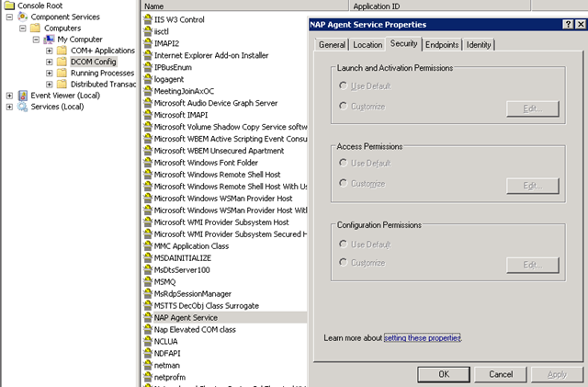588x387 pixels.
Task: Click the Event Viewer (Local) icon
Action: [x=23, y=95]
